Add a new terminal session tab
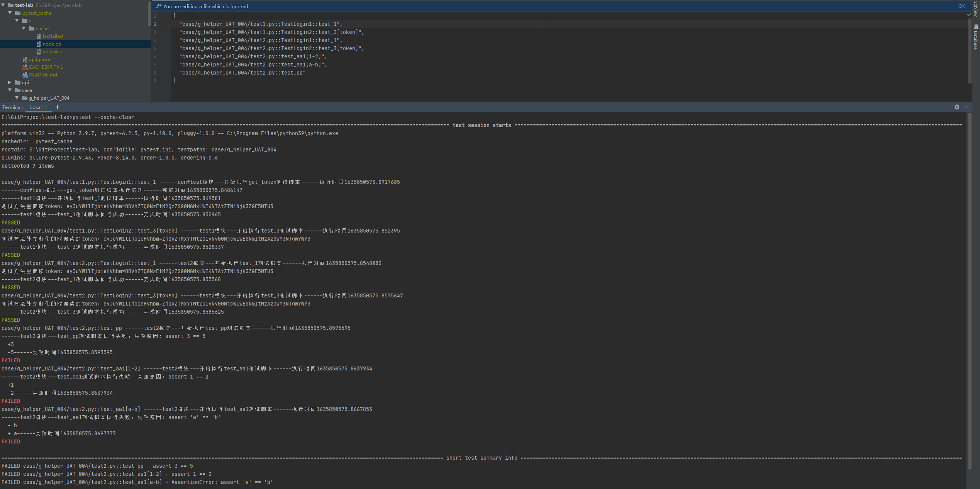Viewport: 980px width, 489px height. (x=58, y=107)
